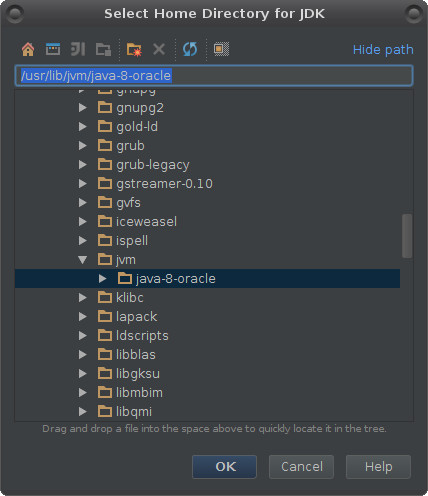This screenshot has height=496, width=428.
Task: Expand the libmbim folder arrow
Action: (x=83, y=393)
